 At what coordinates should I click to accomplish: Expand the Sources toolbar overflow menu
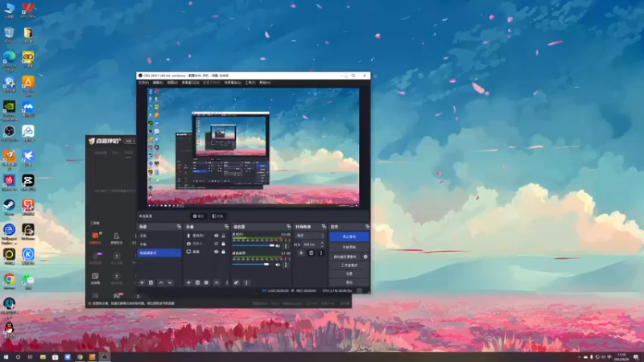click(x=227, y=282)
